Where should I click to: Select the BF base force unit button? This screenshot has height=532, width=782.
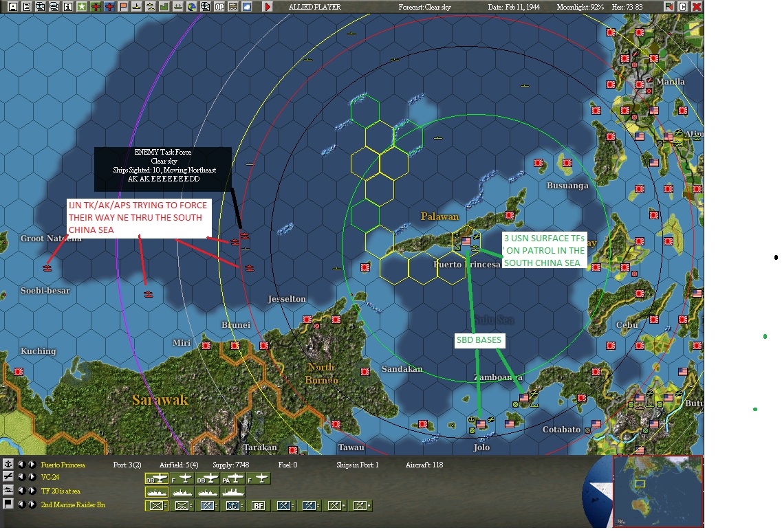tap(258, 506)
